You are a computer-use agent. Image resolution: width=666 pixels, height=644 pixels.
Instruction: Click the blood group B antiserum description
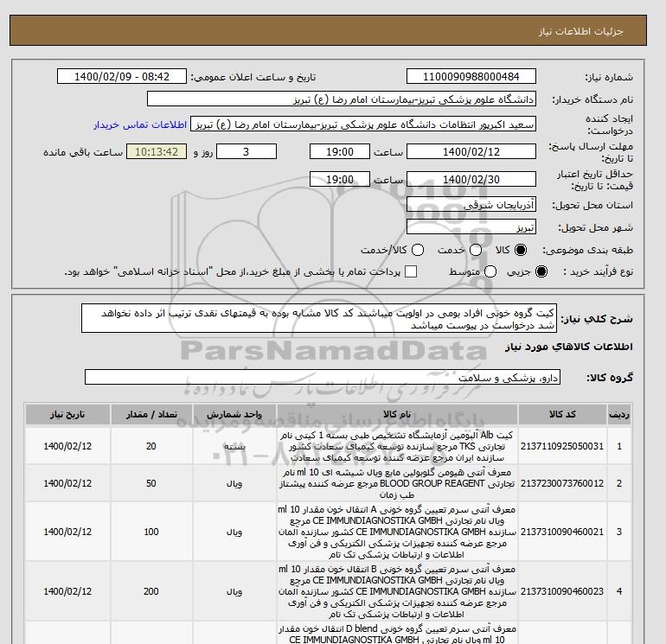397,591
